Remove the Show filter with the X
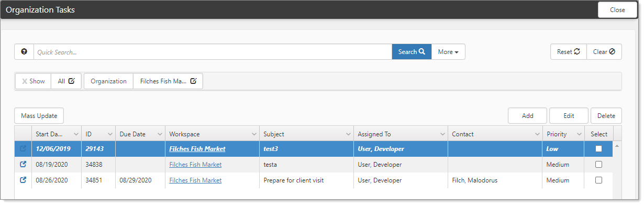 (25, 81)
